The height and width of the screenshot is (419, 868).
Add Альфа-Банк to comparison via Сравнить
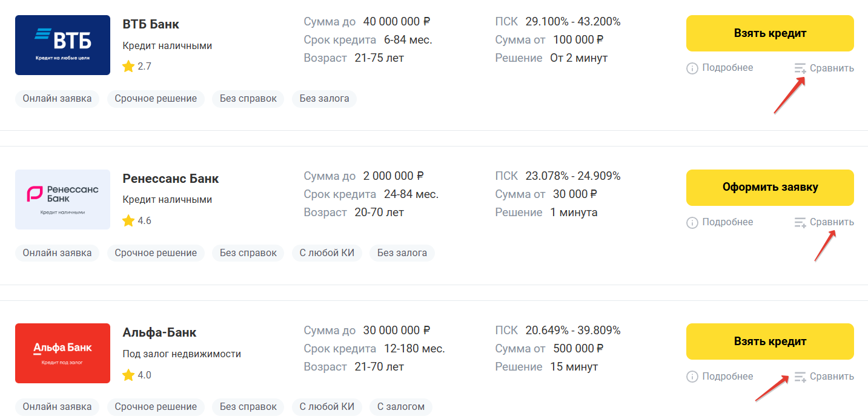[x=832, y=377]
